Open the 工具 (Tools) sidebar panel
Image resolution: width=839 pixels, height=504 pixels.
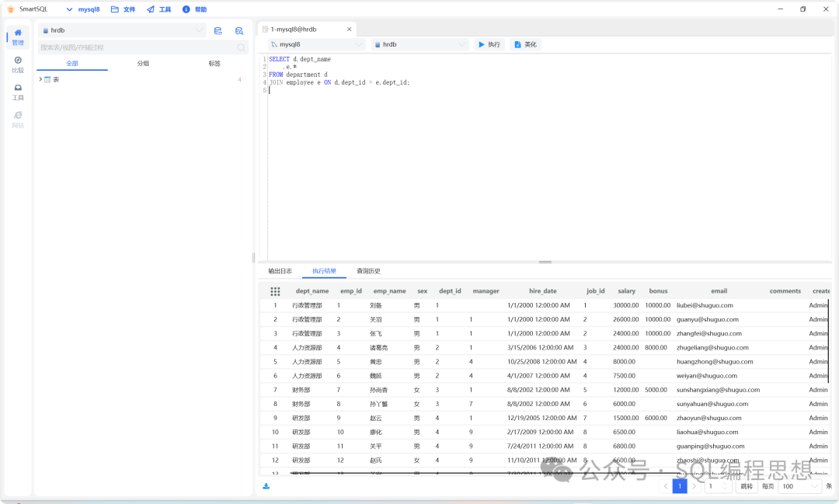(18, 92)
